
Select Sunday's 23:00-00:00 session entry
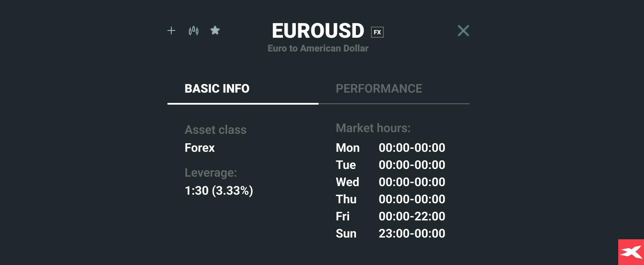[x=412, y=233]
